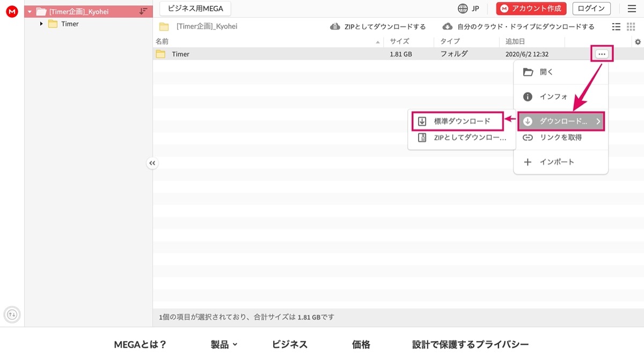Viewport: 644px width, 362px height.
Task: Open 設計で保護するプライバシー footer link
Action: (471, 344)
